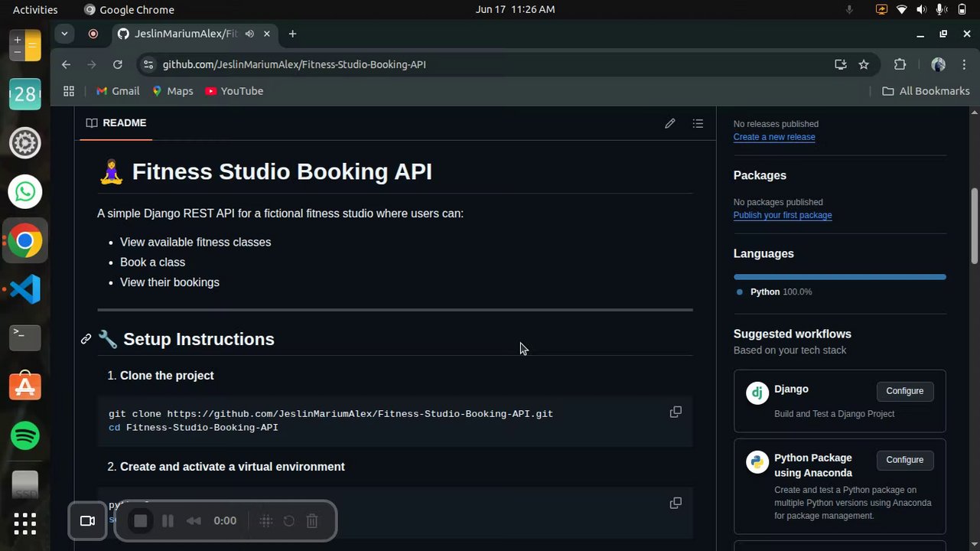The width and height of the screenshot is (980, 551).
Task: Stop the screen recording
Action: tap(140, 521)
